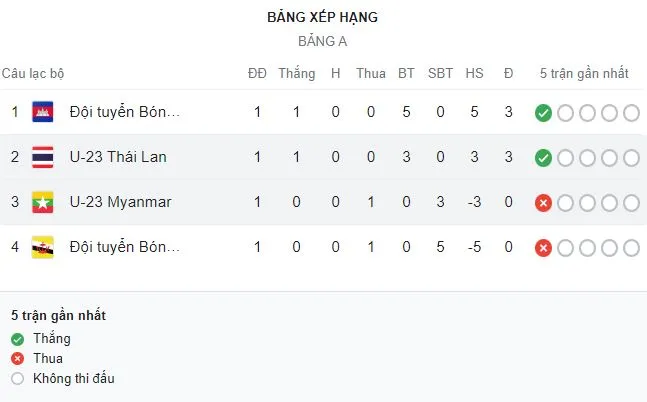Click the last empty circle for U-23 Thái Lan

pyautogui.click(x=631, y=158)
